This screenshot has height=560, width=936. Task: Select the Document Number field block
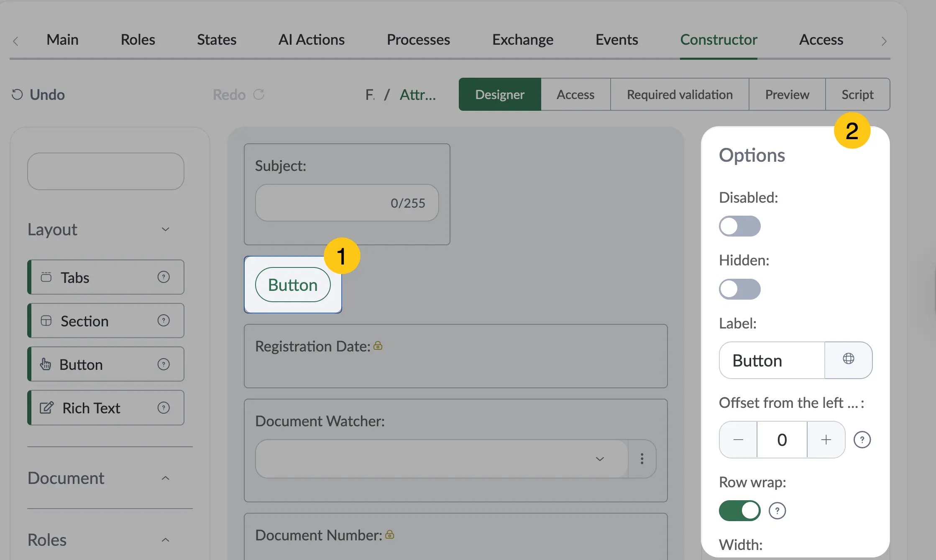pos(456,537)
